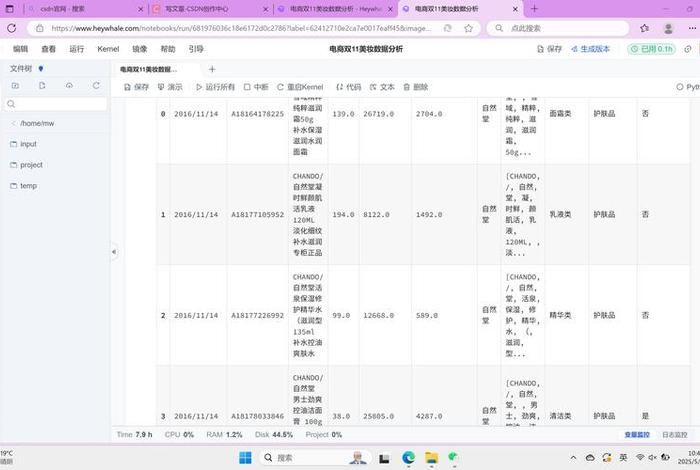Click the Wi-Fi network icon in system tray
This screenshot has height=470, width=700.
[640, 458]
